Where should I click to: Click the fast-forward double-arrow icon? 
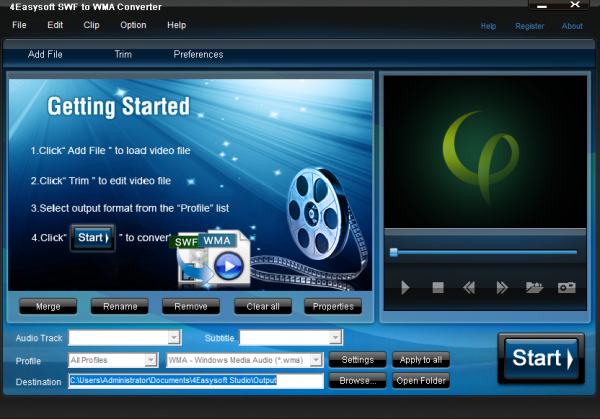pos(502,287)
